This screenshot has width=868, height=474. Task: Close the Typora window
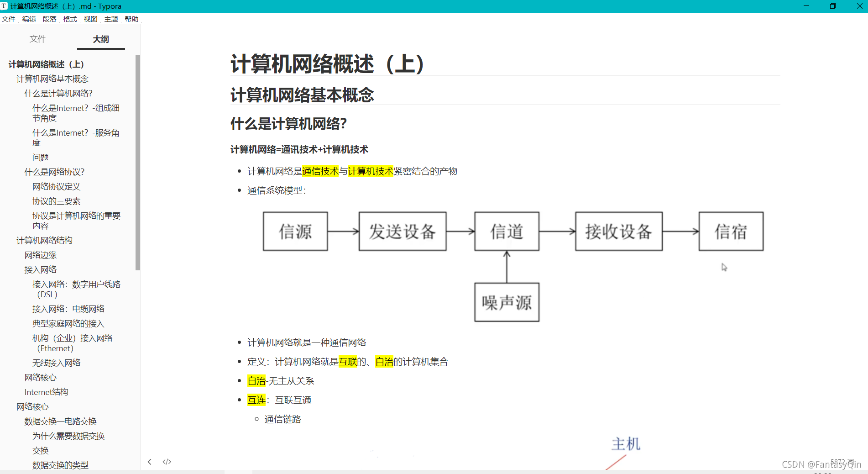[859, 6]
